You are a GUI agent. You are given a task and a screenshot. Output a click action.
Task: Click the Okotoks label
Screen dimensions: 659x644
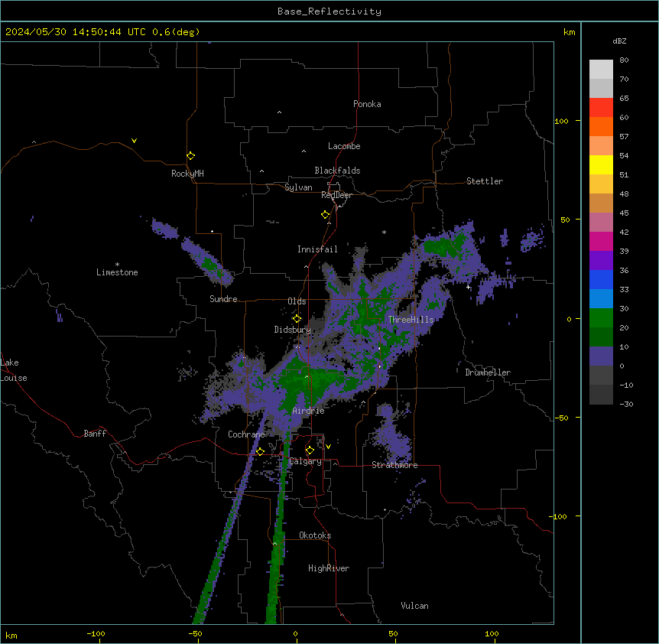(x=315, y=535)
